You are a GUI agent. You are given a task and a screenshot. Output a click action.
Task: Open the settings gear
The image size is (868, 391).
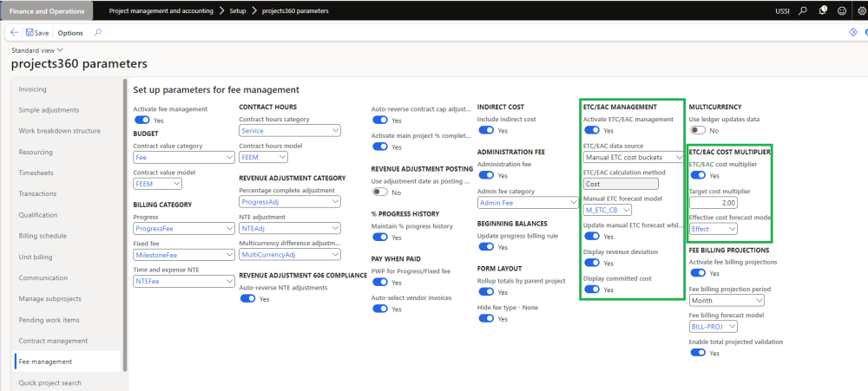pos(858,11)
